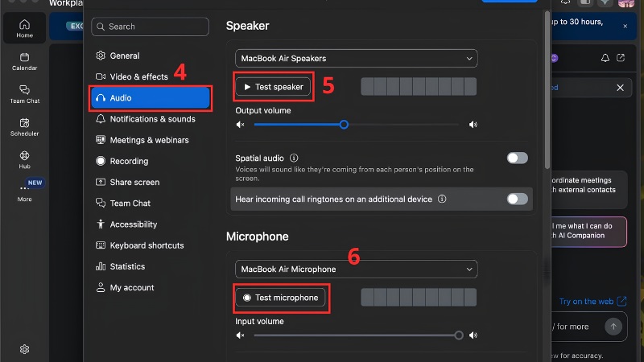Close the highlighted right panel notice

(x=620, y=88)
